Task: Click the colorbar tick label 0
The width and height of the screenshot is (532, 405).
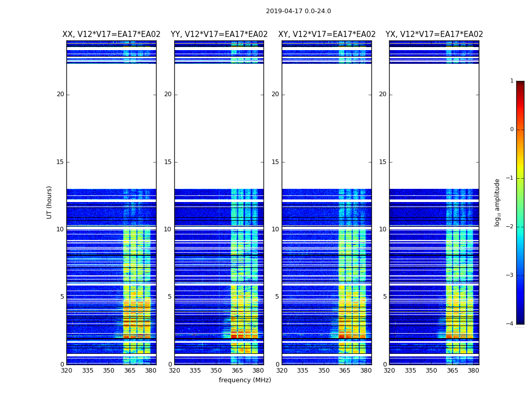Action: 511,130
